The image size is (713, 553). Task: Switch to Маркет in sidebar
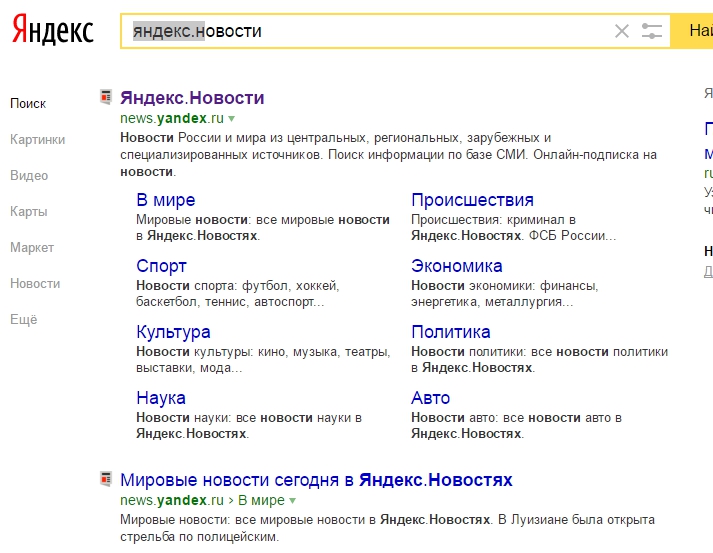(32, 247)
